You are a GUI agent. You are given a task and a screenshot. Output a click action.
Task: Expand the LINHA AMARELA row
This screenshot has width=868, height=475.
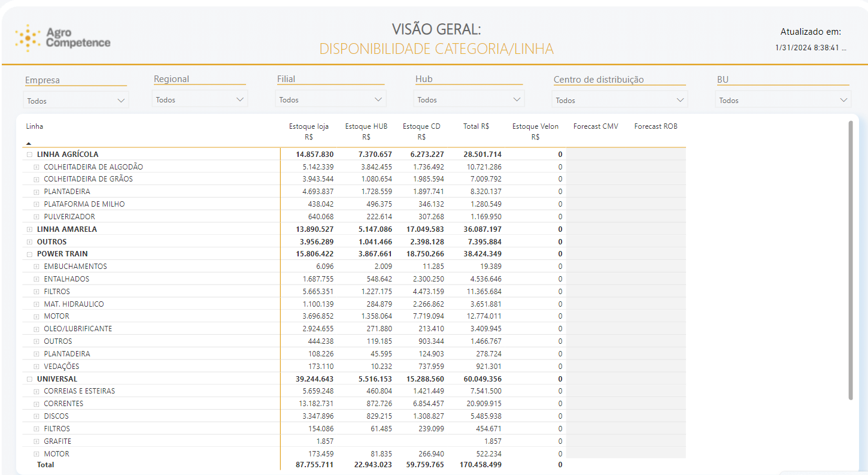[29, 229]
